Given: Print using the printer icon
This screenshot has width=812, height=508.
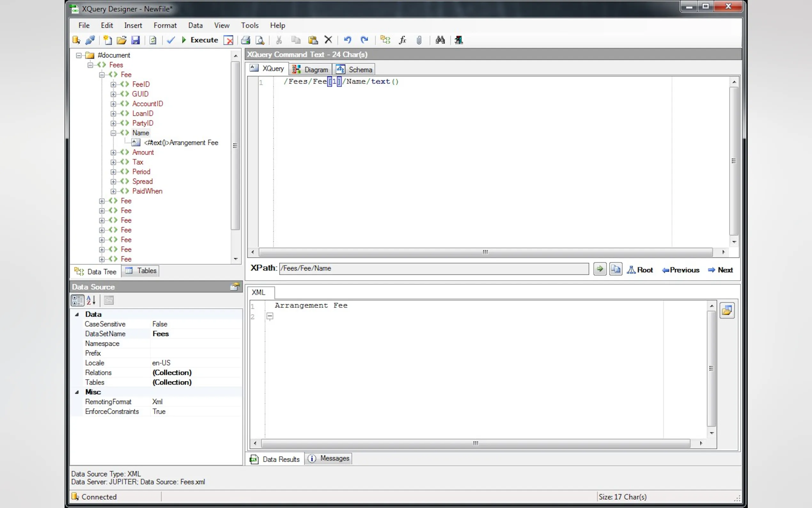Looking at the screenshot, I should tap(246, 40).
